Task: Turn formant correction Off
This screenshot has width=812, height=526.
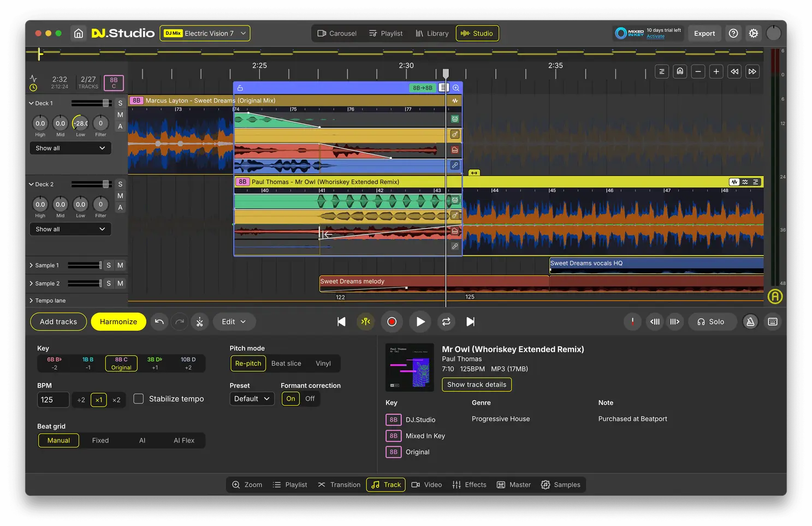Action: (x=310, y=399)
